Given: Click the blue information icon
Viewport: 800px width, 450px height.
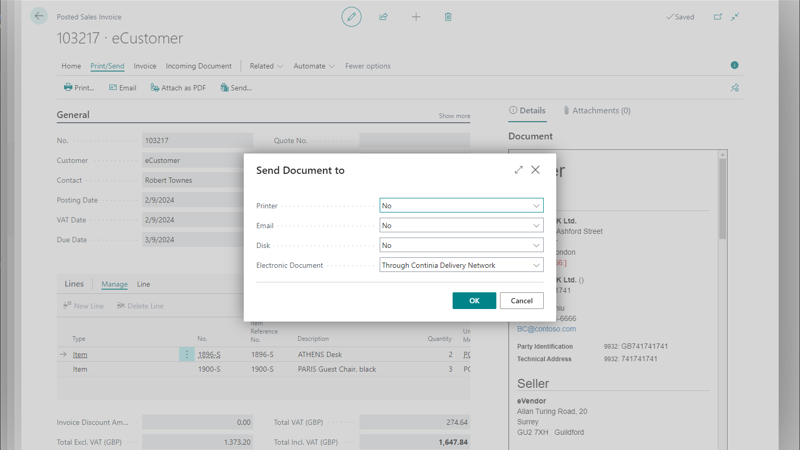Looking at the screenshot, I should 734,66.
